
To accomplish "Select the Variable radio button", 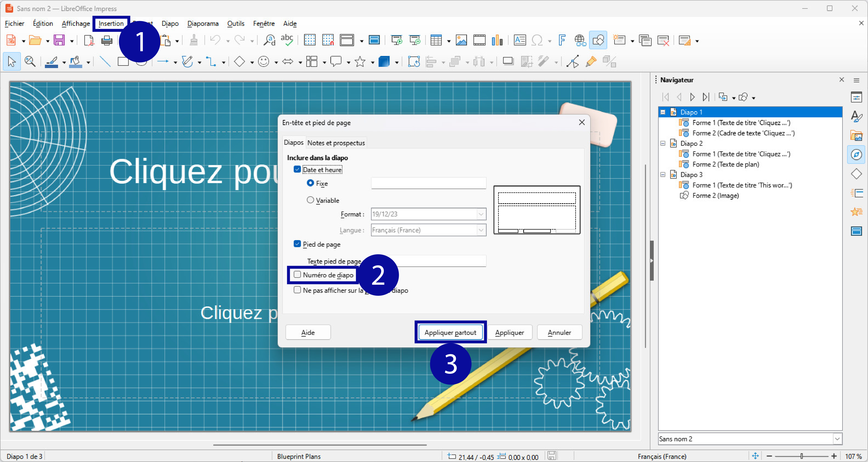I will (x=310, y=200).
